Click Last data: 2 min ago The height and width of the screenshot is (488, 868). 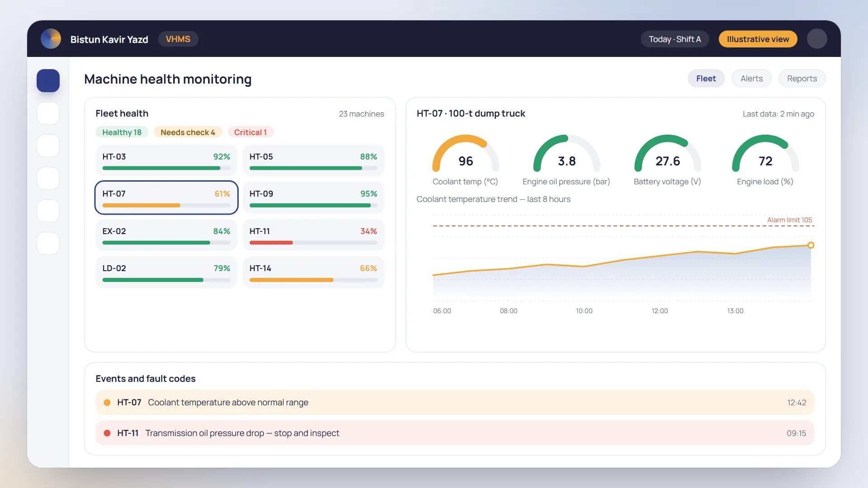(778, 114)
